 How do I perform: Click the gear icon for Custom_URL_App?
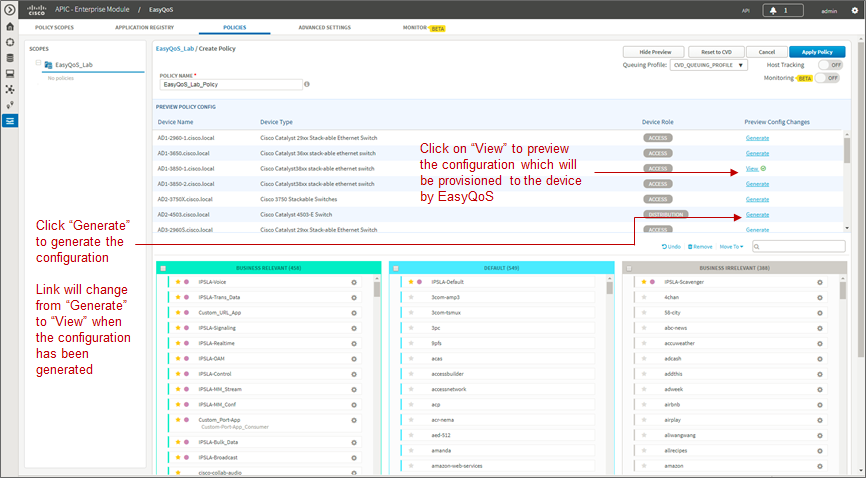[x=354, y=313]
